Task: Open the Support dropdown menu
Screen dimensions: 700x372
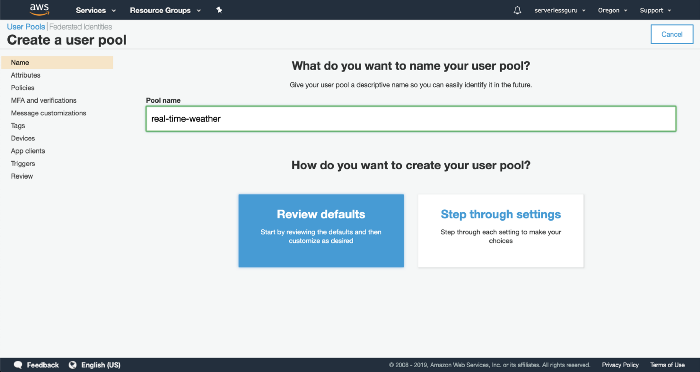Action: [x=655, y=10]
